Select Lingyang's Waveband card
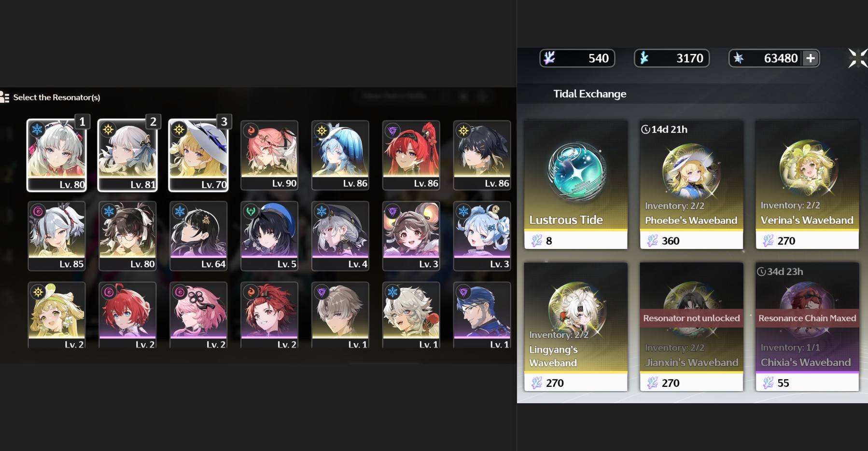This screenshot has height=451, width=868. click(x=576, y=327)
